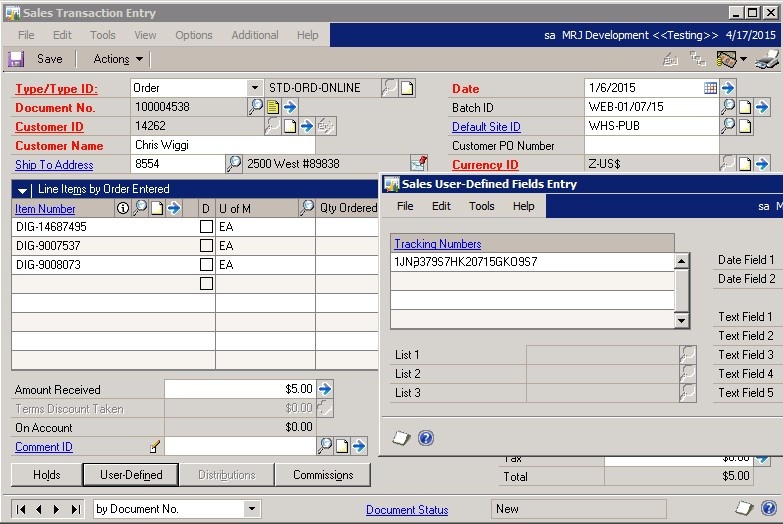783x524 pixels.
Task: Open the Document No. note icon
Action: point(273,107)
